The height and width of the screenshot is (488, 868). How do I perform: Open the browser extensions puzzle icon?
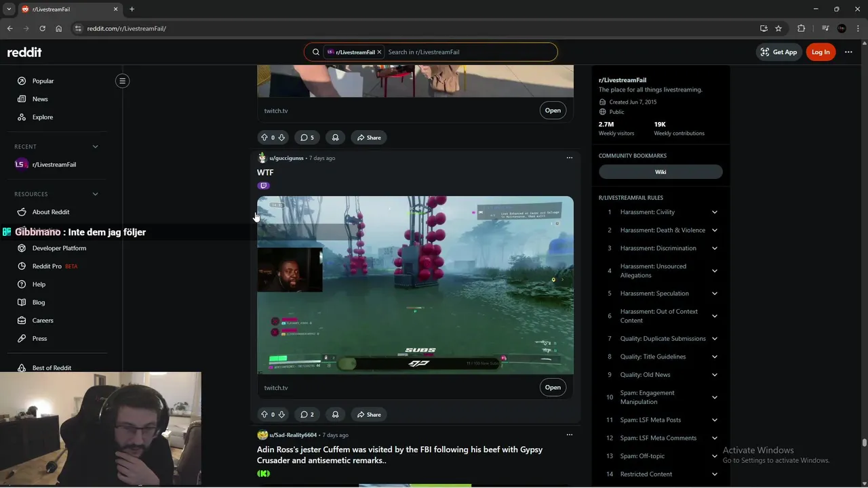pos(801,28)
